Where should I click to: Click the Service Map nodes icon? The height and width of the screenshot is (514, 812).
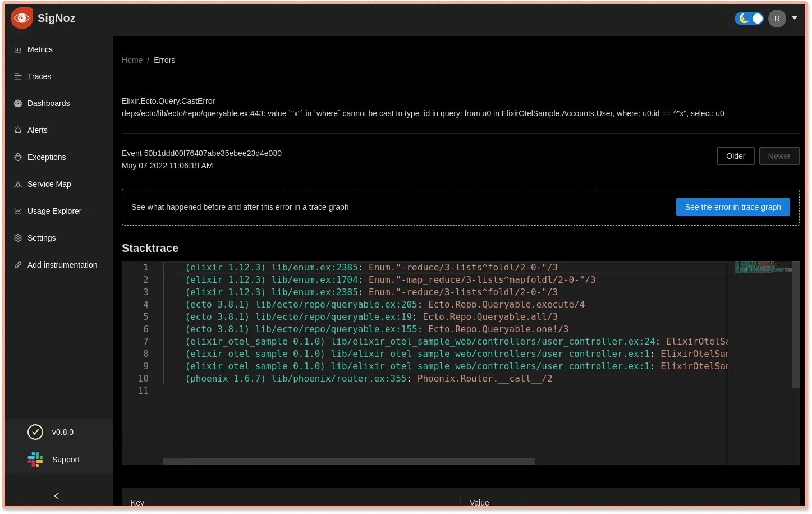tap(18, 184)
